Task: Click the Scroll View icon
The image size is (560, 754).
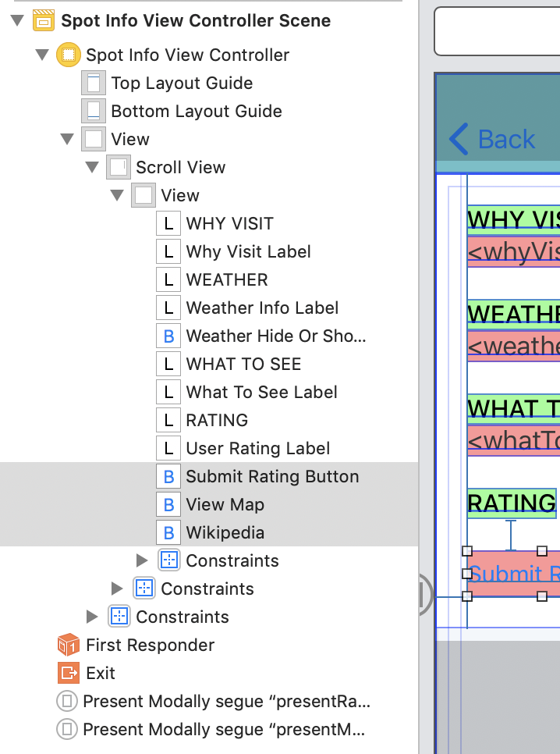Action: (x=119, y=167)
